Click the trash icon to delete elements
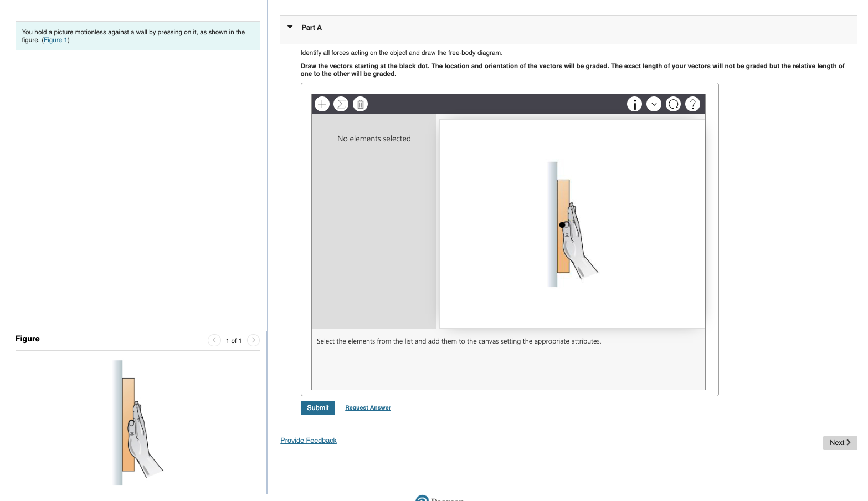Viewport: 868px width, 501px height. tap(360, 104)
